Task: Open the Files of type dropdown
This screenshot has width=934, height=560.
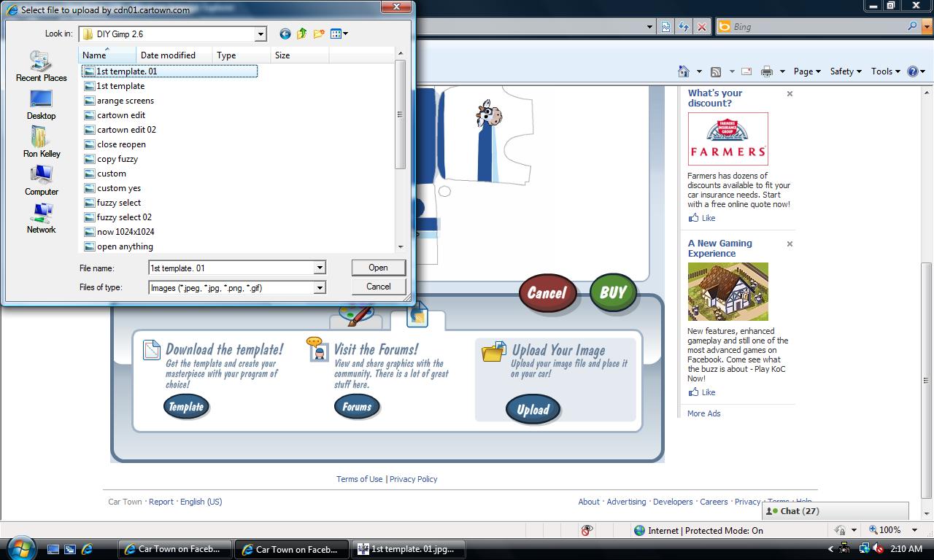Action: click(319, 287)
